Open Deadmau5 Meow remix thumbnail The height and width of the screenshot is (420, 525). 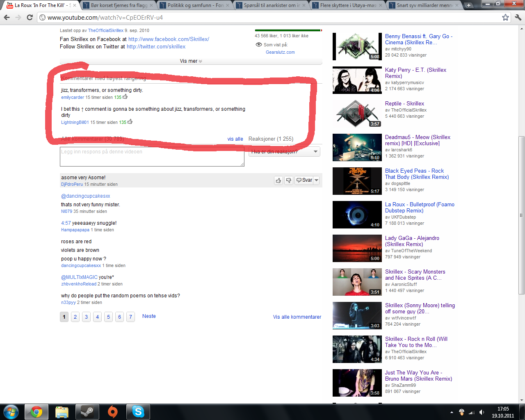(x=357, y=147)
